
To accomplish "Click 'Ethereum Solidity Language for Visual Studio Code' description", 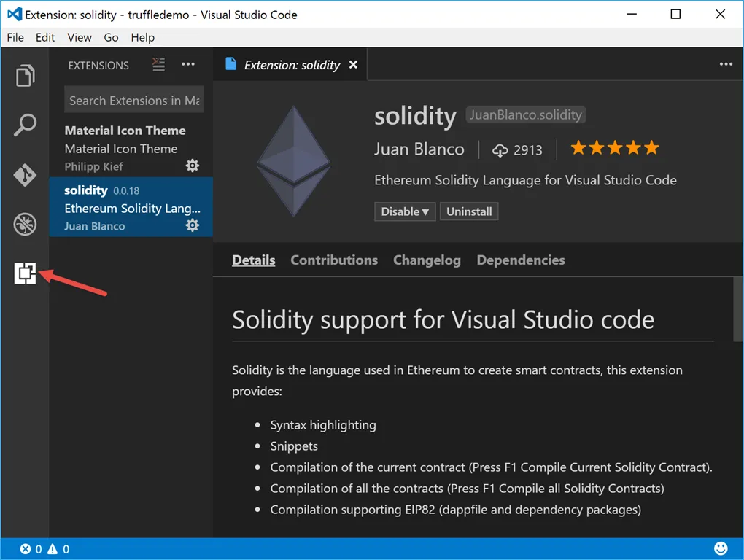I will tap(525, 181).
